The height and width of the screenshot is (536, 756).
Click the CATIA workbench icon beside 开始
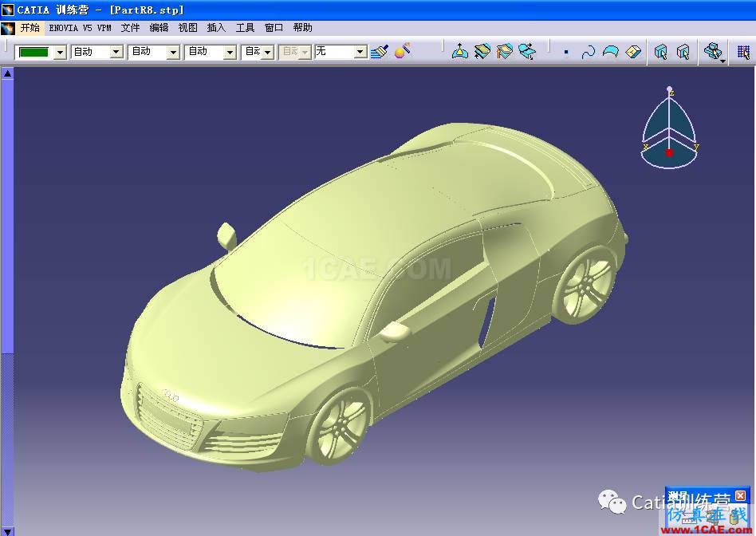click(8, 28)
